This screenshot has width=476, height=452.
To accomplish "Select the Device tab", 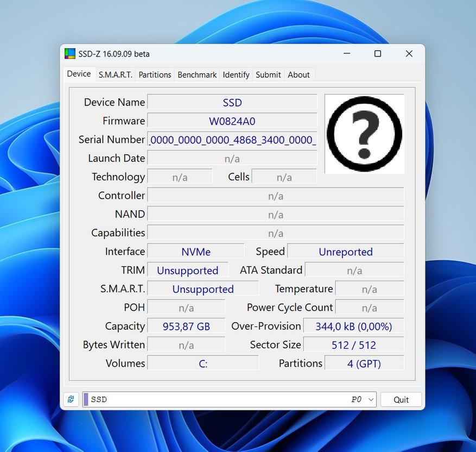I will [x=79, y=74].
